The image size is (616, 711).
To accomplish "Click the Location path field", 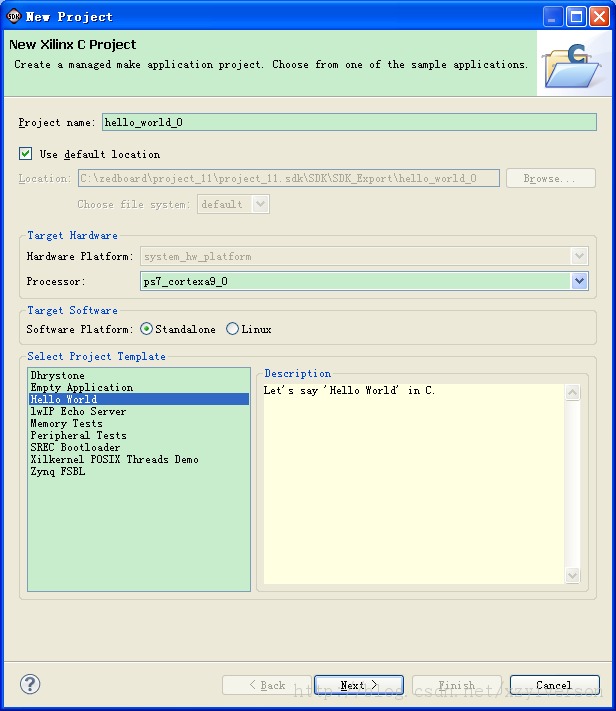I will coord(289,178).
